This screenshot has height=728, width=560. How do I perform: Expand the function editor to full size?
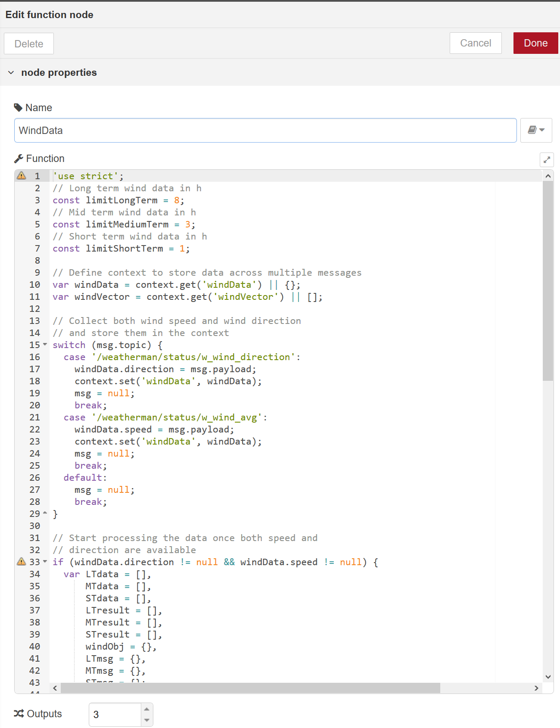(547, 160)
